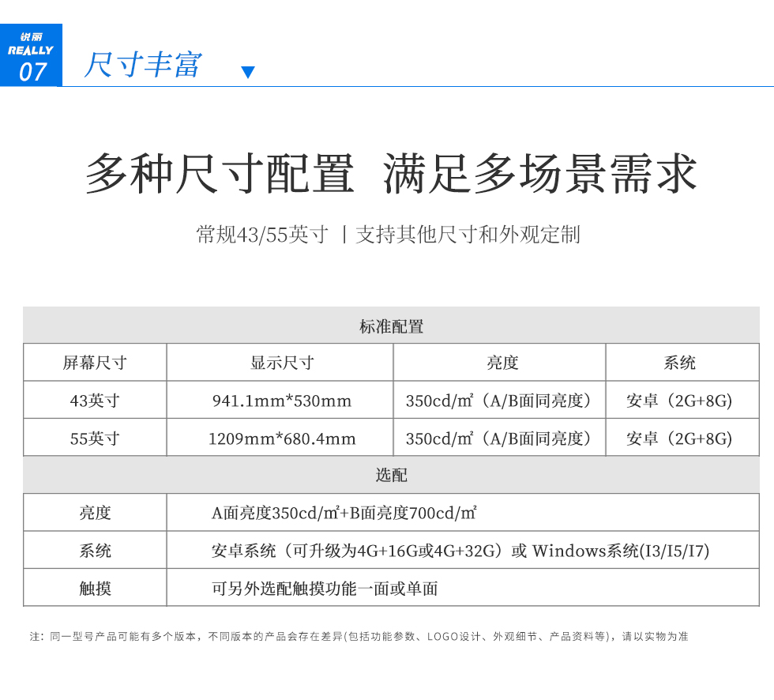This screenshot has height=700, width=774.
Task: Click the 系统 column header in the standard table
Action: pos(682,363)
